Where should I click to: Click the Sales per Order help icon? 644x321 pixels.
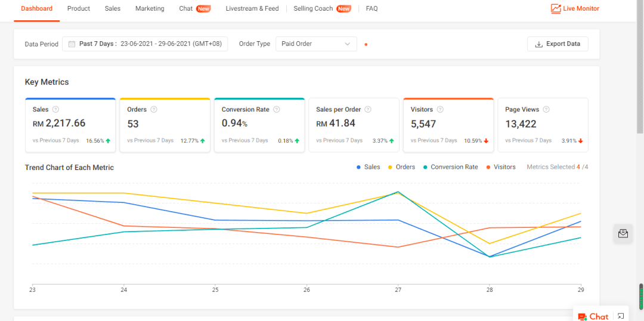pyautogui.click(x=368, y=110)
